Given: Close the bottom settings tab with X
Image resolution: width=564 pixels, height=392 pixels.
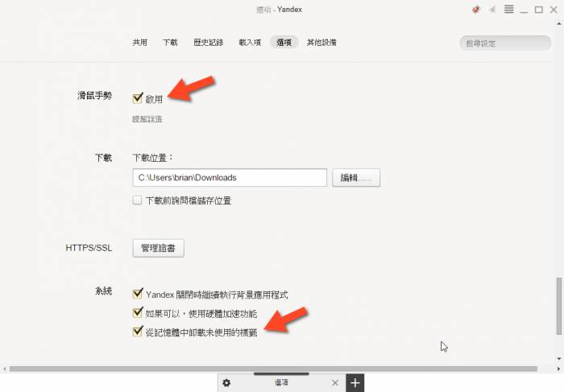Looking at the screenshot, I should click(x=335, y=383).
